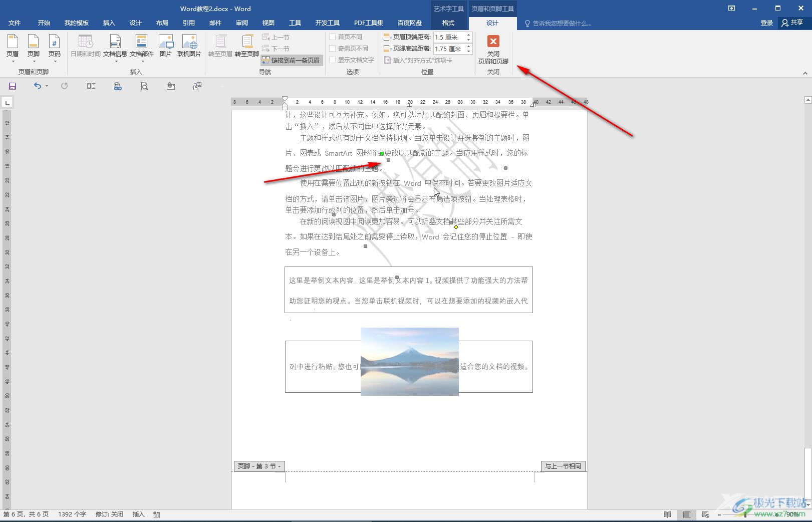Switch to print layout view icon
812x522 pixels.
tap(687, 514)
